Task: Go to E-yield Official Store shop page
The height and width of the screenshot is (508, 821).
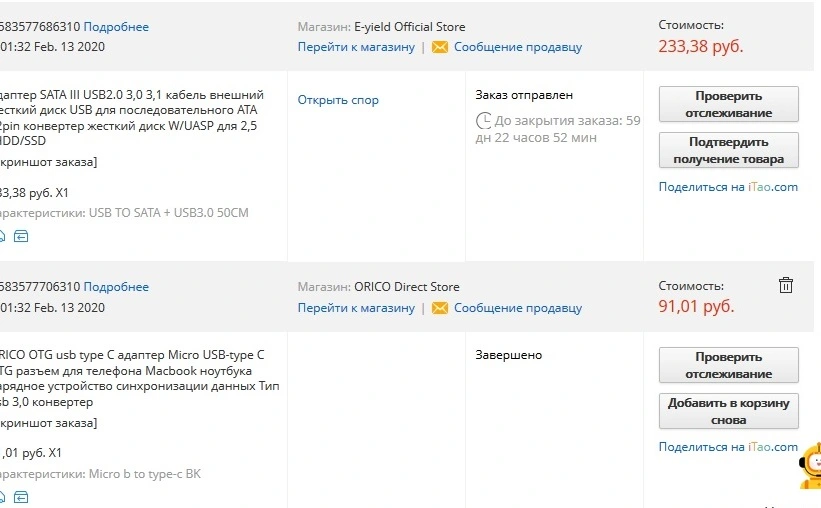Action: pos(356,47)
